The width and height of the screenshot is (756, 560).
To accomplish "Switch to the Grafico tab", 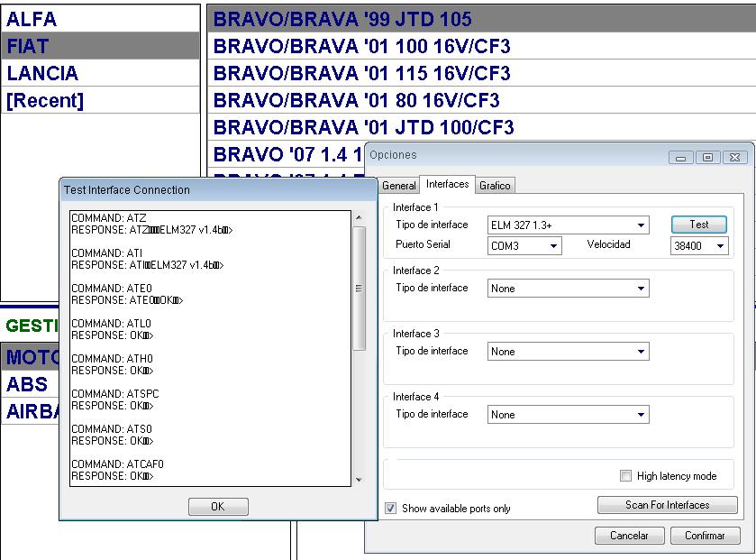I will click(x=495, y=185).
